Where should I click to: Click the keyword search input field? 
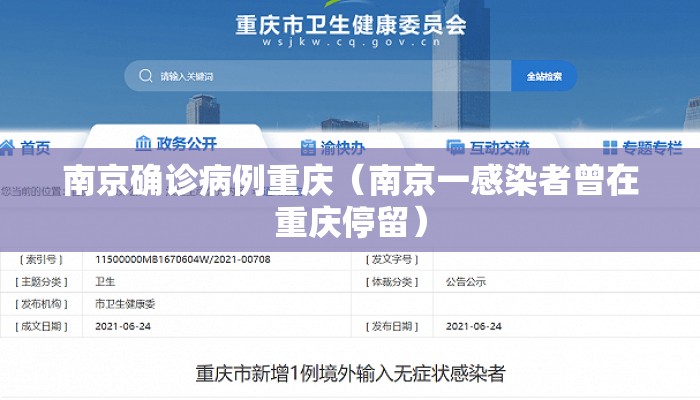coord(318,76)
